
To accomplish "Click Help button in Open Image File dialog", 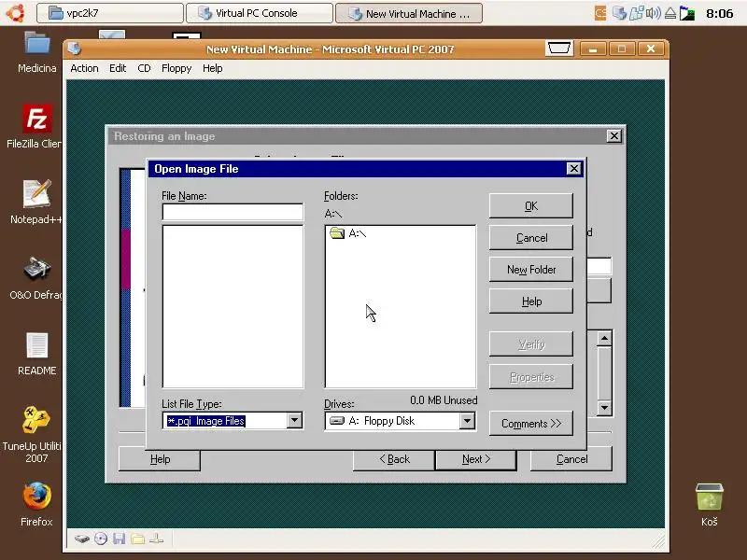I will click(531, 301).
